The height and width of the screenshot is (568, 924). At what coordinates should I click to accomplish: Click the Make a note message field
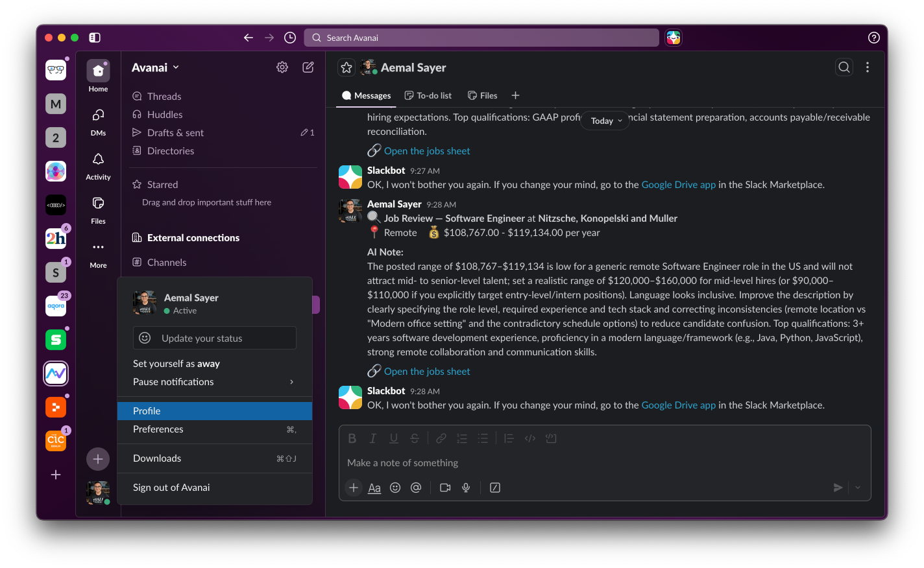605,463
